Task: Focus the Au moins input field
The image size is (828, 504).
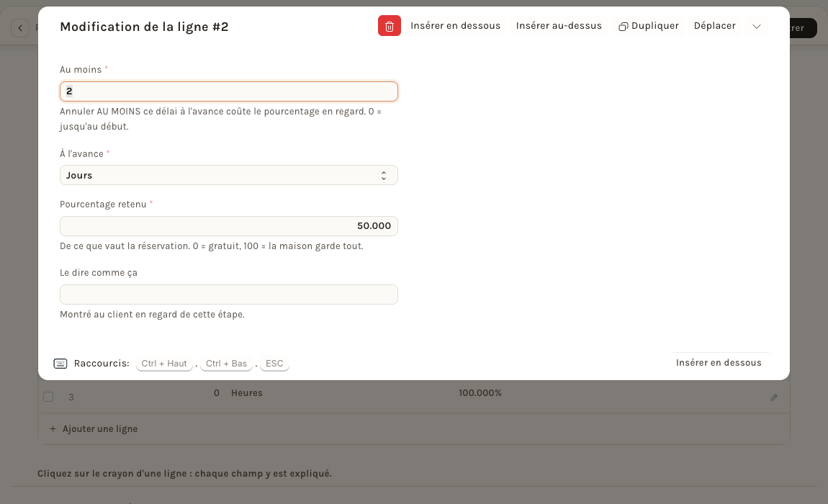Action: 229,91
